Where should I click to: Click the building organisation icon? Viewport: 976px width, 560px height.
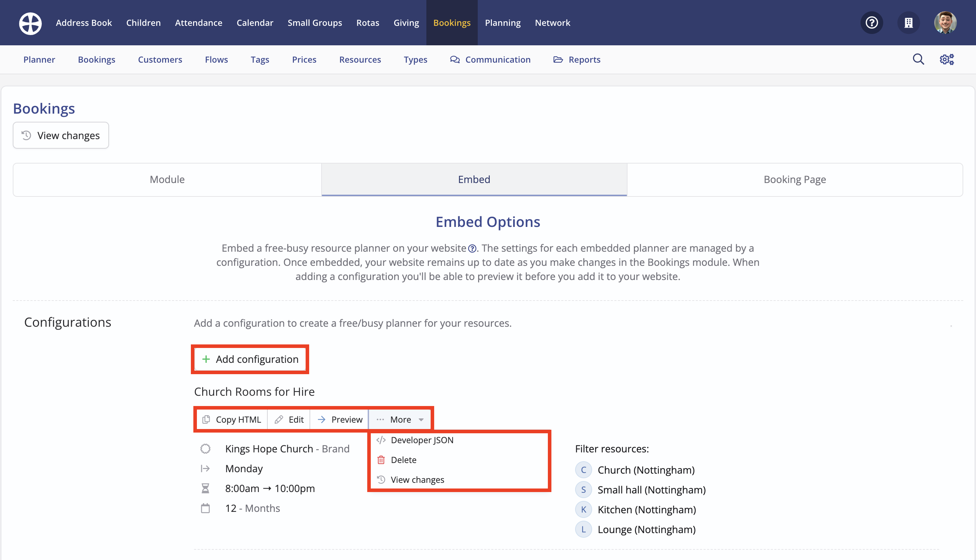click(908, 23)
